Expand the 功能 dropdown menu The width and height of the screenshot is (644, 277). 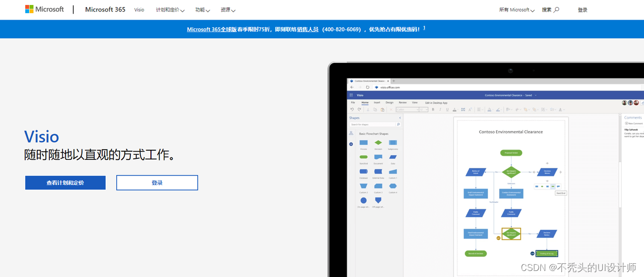coord(203,10)
